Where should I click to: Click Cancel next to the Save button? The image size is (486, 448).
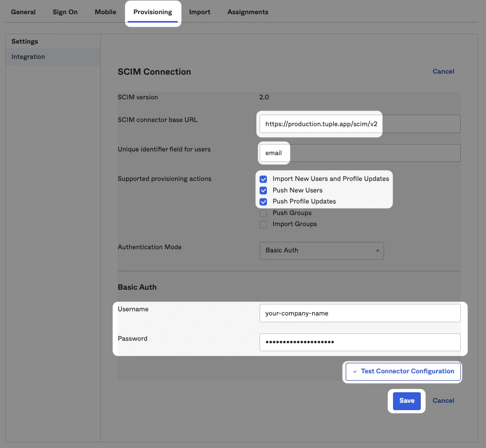pyautogui.click(x=443, y=400)
